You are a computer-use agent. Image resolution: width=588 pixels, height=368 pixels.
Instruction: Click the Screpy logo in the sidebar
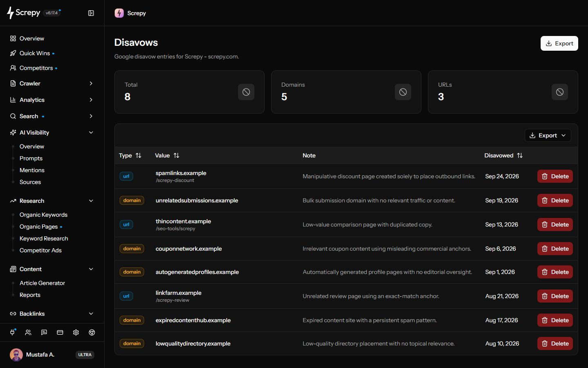pyautogui.click(x=24, y=13)
